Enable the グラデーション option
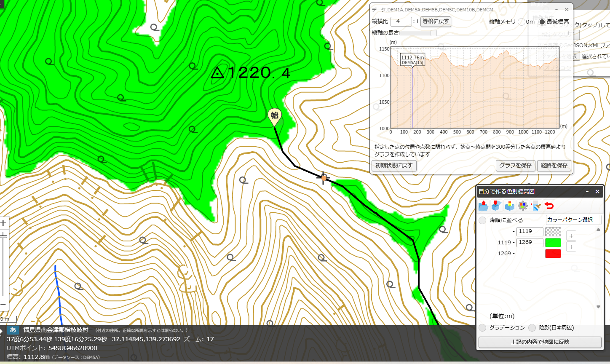610x364 pixels. [x=482, y=328]
